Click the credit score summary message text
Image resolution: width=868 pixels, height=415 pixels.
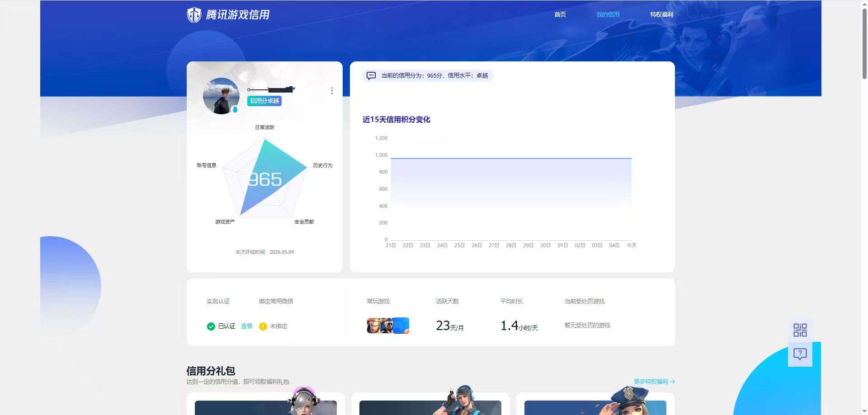click(434, 75)
